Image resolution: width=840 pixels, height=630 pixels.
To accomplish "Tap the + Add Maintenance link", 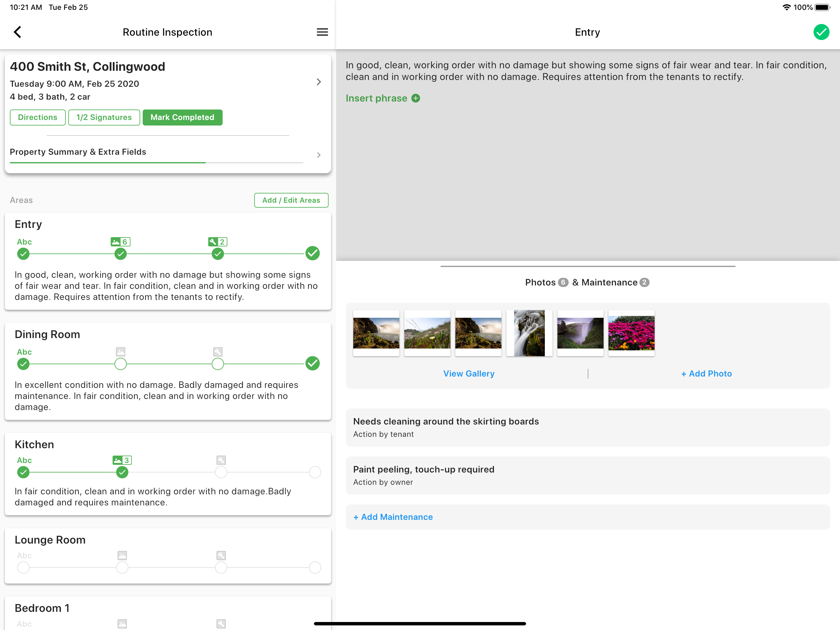I will click(x=393, y=517).
